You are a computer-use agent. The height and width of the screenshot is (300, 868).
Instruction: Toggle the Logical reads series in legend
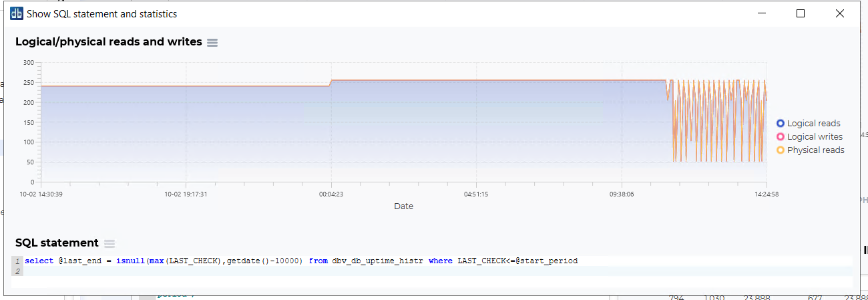813,124
